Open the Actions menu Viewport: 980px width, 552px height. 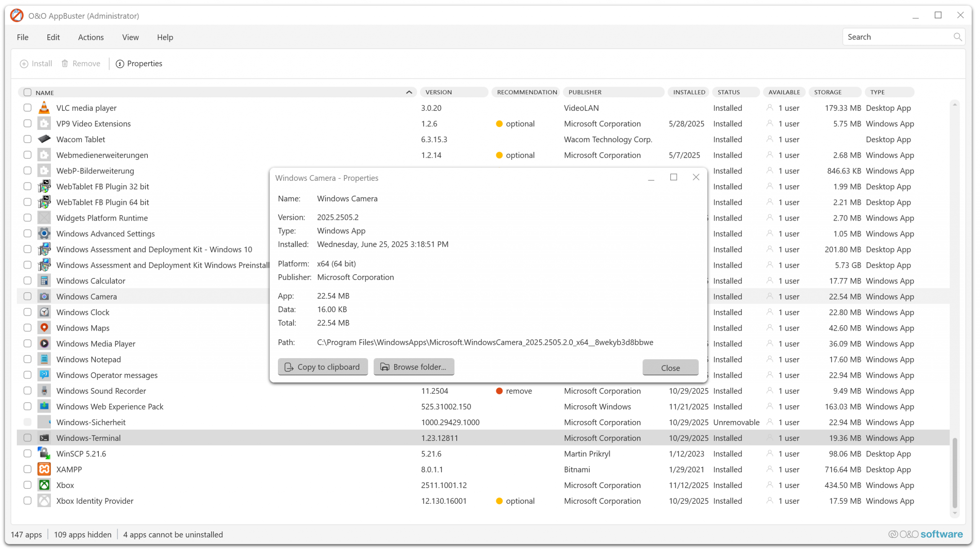(91, 37)
